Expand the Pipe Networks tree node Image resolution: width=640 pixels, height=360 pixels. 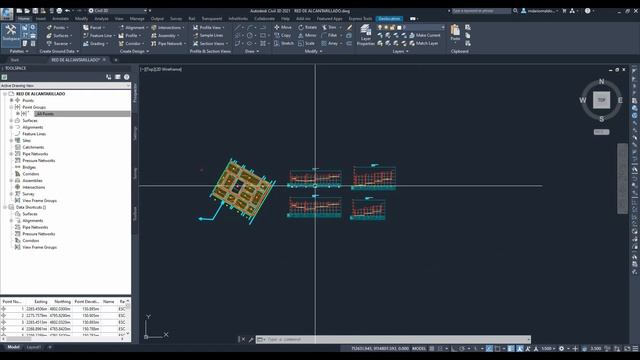(x=11, y=154)
